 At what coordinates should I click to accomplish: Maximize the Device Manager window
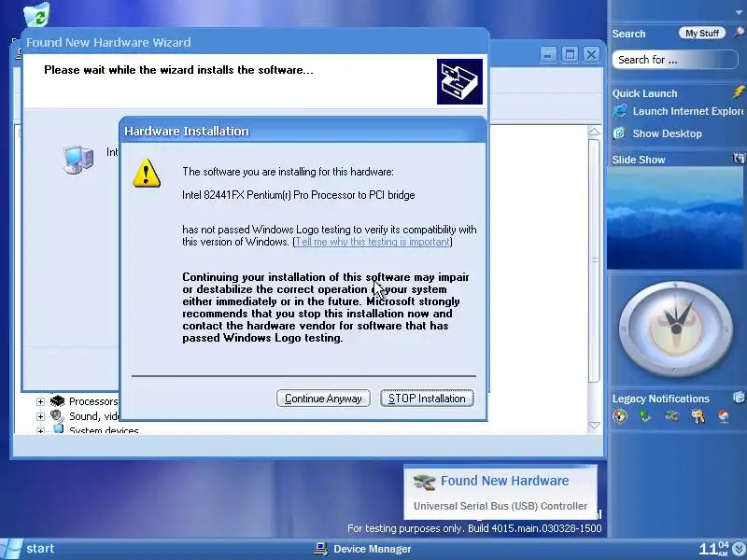coord(570,54)
